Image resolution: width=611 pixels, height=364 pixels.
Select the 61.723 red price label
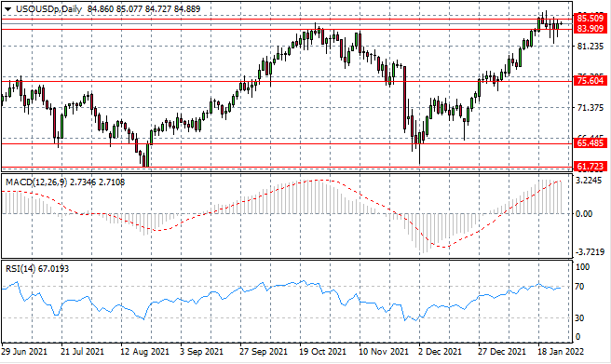tap(591, 167)
